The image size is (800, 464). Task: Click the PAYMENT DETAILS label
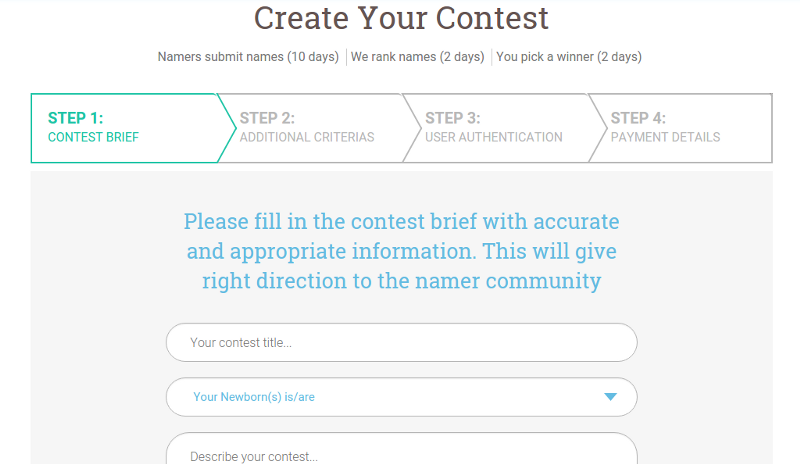[x=665, y=137]
